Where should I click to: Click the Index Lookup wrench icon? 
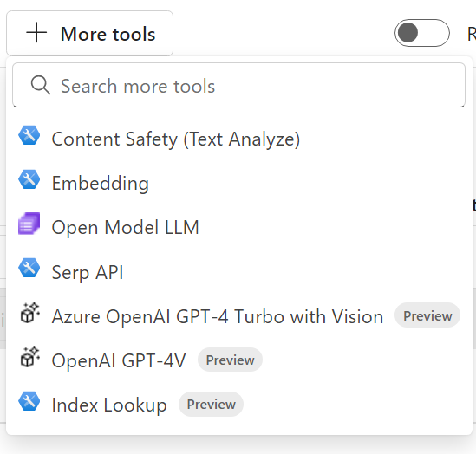29,401
